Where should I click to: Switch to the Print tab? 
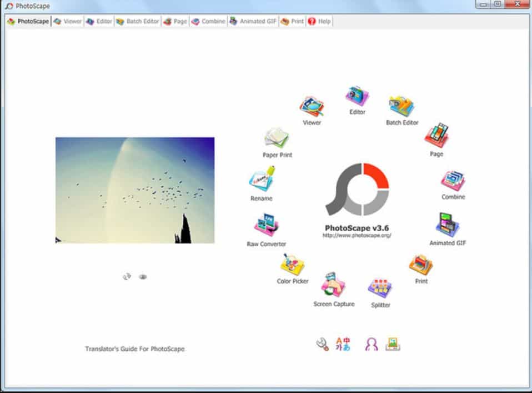[x=293, y=21]
